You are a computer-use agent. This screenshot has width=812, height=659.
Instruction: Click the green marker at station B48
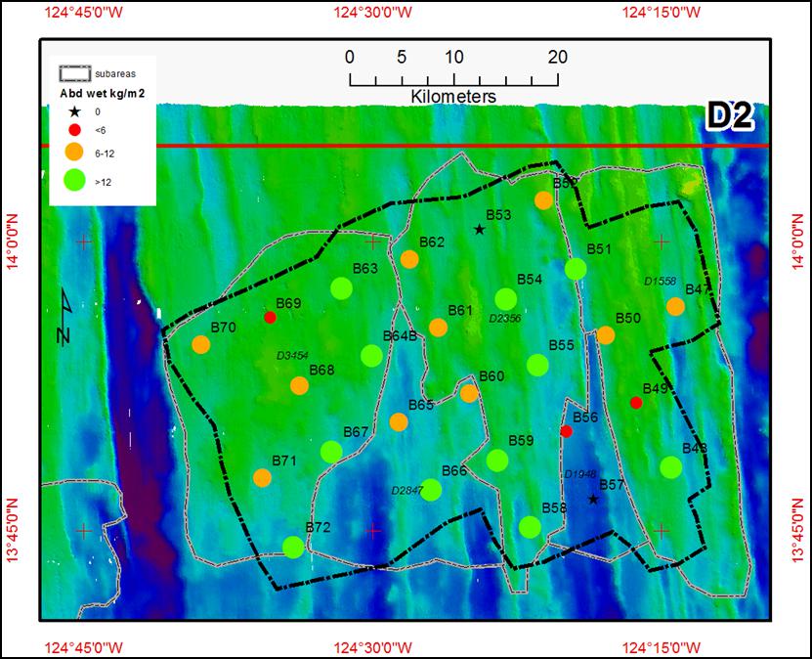tap(670, 466)
